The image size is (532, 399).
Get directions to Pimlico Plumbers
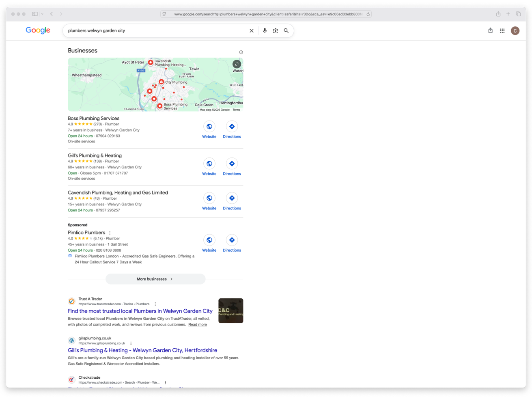pyautogui.click(x=232, y=240)
